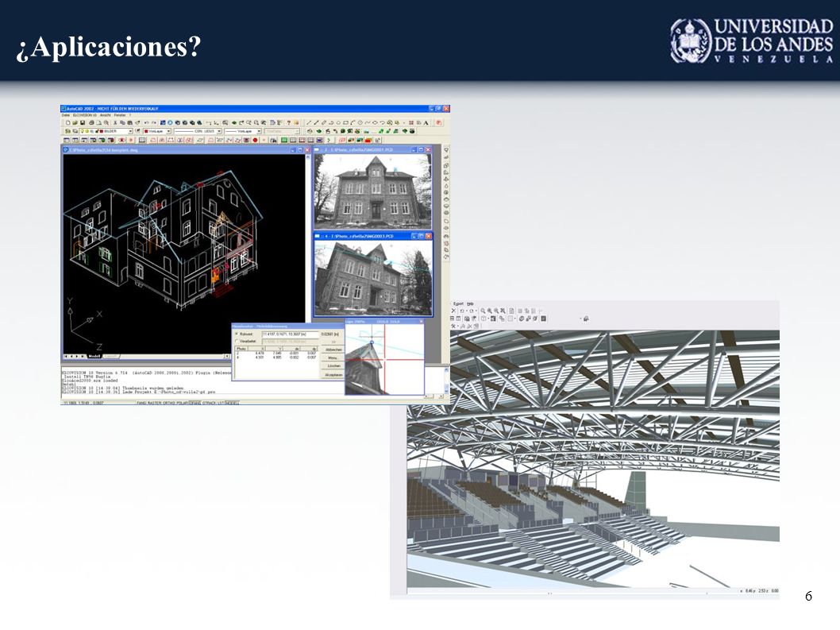Click the command window vertical scrollbar
Screen dimensions: 840x630
(446, 382)
